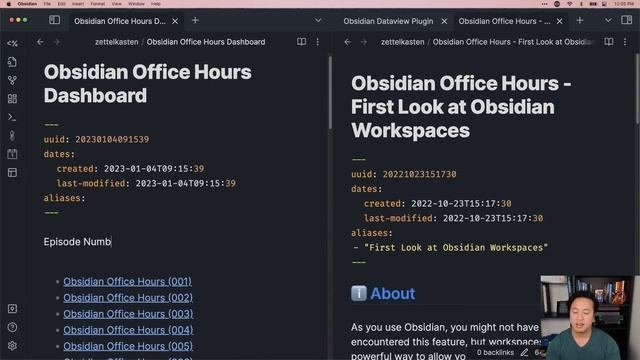Navigate forward in the Workspaces pane
The width and height of the screenshot is (640, 360).
pos(364,42)
